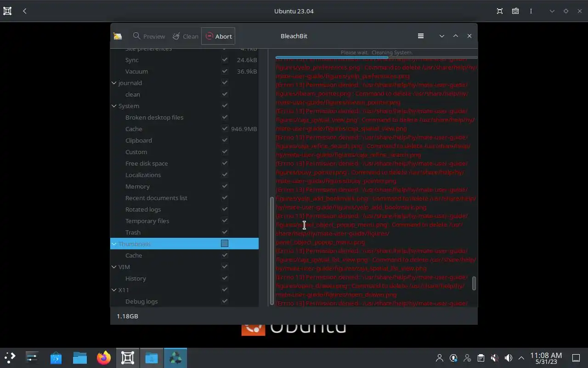Screen dimensions: 588x368
Task: Collapse the System tree group
Action: pyautogui.click(x=114, y=106)
